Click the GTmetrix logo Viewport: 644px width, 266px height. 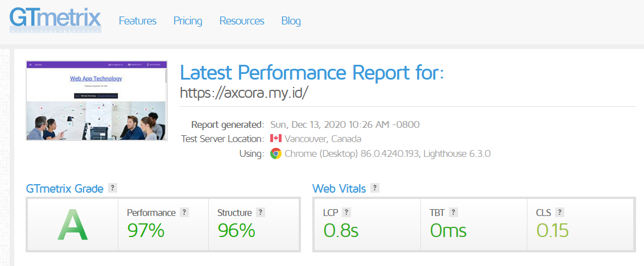coord(55,19)
